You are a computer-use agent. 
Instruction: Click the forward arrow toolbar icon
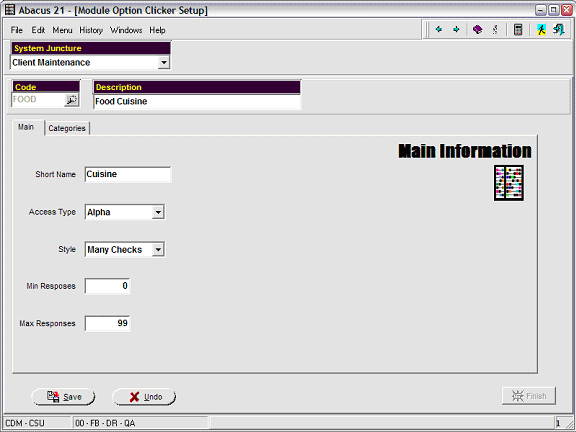click(x=456, y=29)
